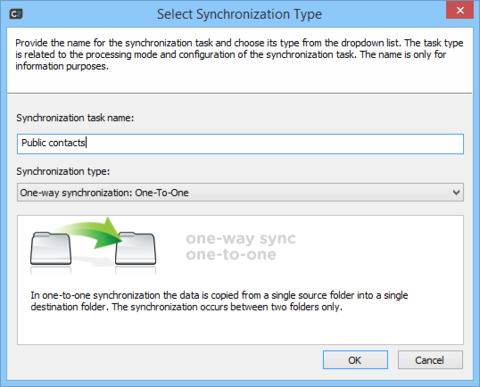
Task: Open the Synchronization type combo box
Action: click(240, 192)
